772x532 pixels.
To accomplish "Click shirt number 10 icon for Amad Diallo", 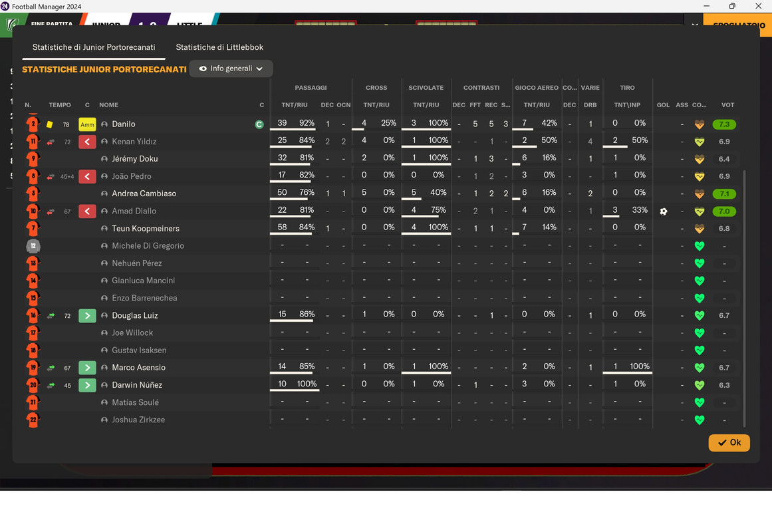I will tap(33, 211).
